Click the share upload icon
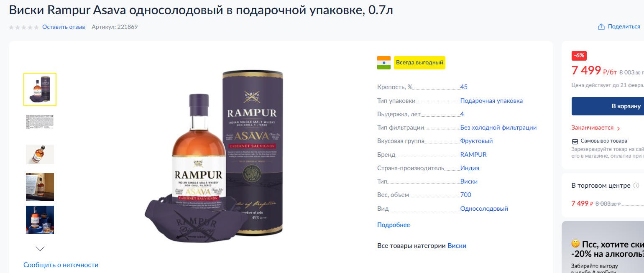Image resolution: width=644 pixels, height=273 pixels. coord(601,27)
